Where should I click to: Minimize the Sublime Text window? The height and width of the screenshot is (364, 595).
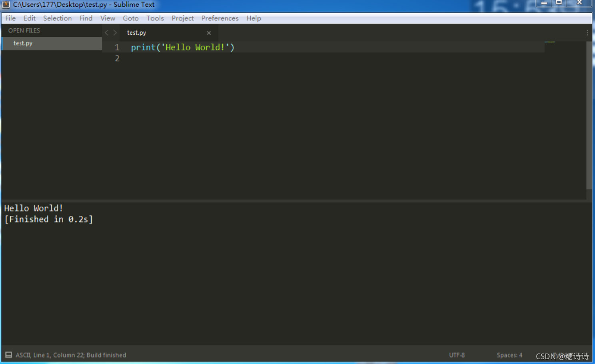[544, 3]
